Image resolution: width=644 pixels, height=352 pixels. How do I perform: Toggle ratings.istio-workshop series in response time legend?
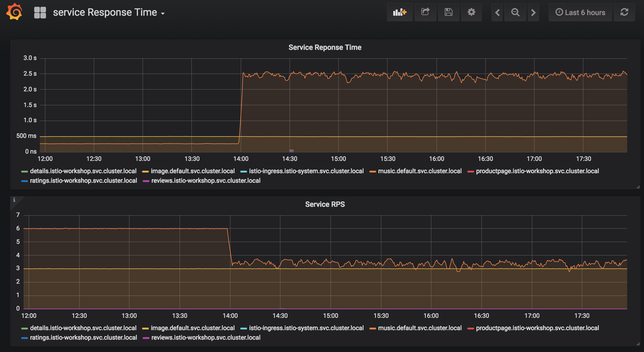83,180
